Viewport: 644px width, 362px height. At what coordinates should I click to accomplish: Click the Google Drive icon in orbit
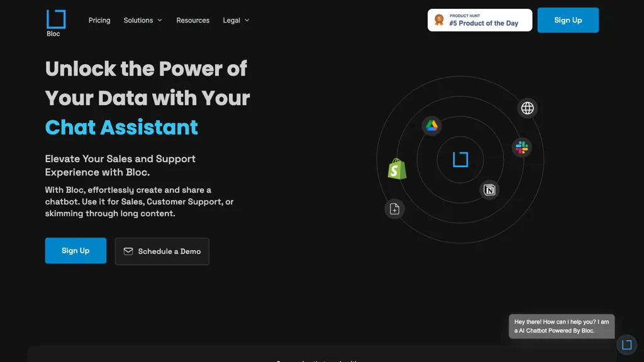(431, 126)
